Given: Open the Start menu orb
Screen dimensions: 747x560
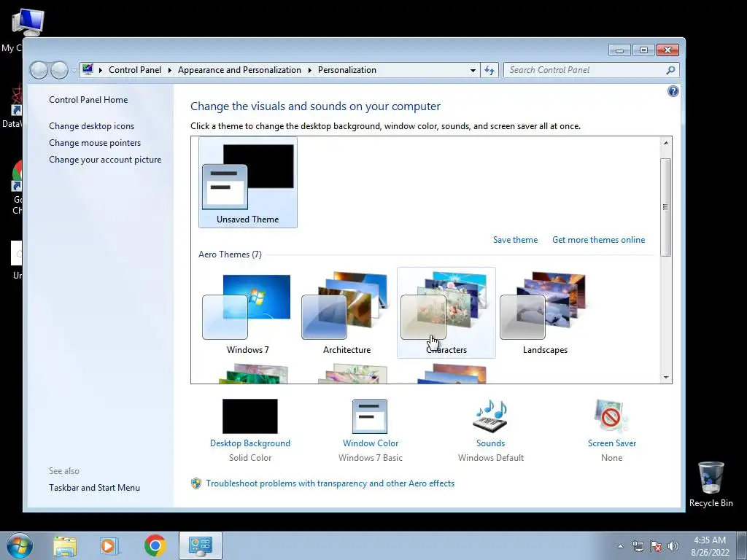Looking at the screenshot, I should point(19,545).
